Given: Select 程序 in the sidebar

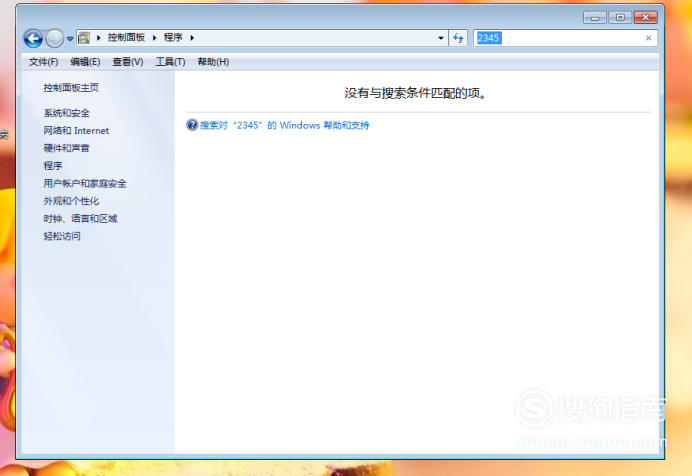Looking at the screenshot, I should (53, 166).
